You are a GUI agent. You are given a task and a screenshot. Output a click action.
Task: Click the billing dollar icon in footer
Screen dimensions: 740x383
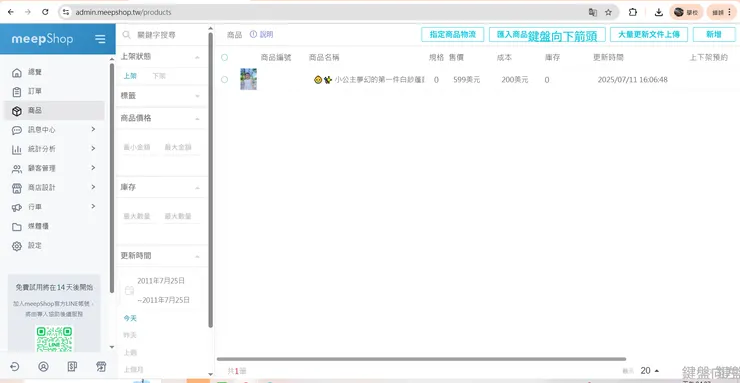[x=72, y=366]
